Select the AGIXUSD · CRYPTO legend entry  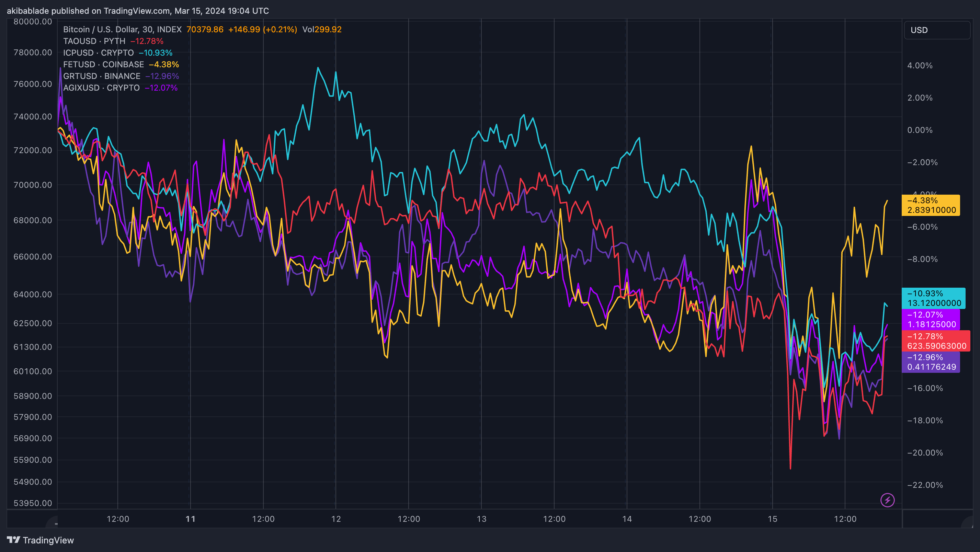101,88
